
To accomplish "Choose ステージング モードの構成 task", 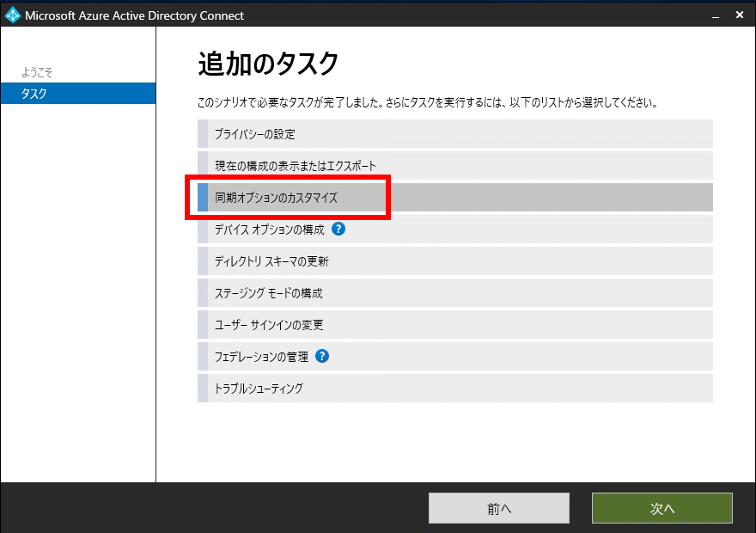I will (x=455, y=293).
